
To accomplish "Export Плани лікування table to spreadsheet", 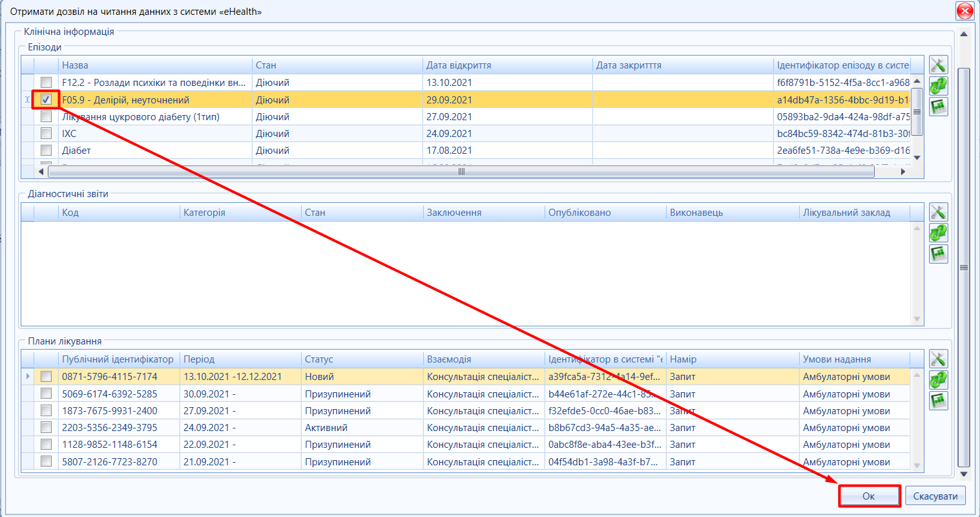I will click(x=938, y=401).
